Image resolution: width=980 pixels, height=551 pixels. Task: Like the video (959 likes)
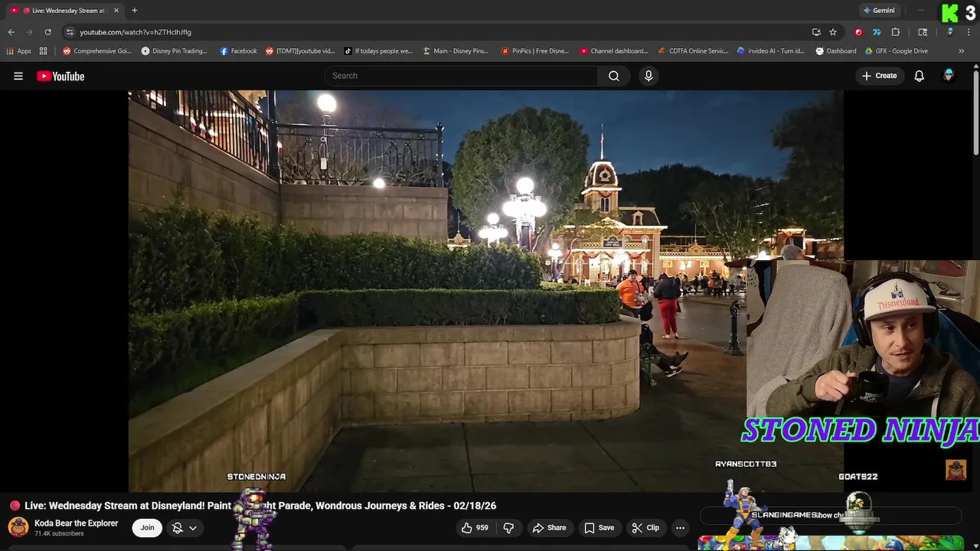click(475, 527)
